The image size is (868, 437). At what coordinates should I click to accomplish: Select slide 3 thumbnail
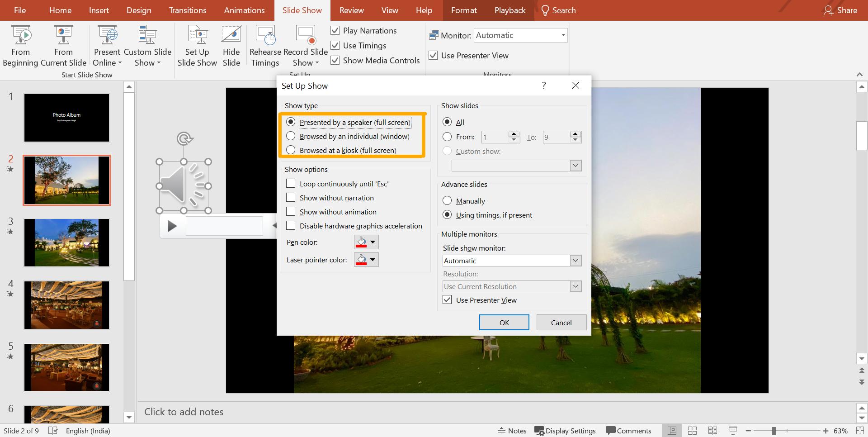[x=66, y=242]
